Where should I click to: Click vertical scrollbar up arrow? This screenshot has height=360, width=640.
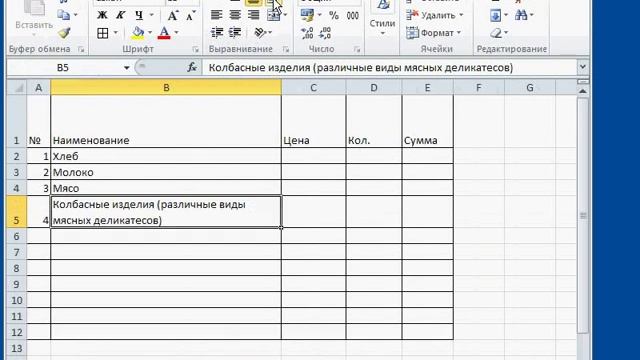tap(583, 91)
